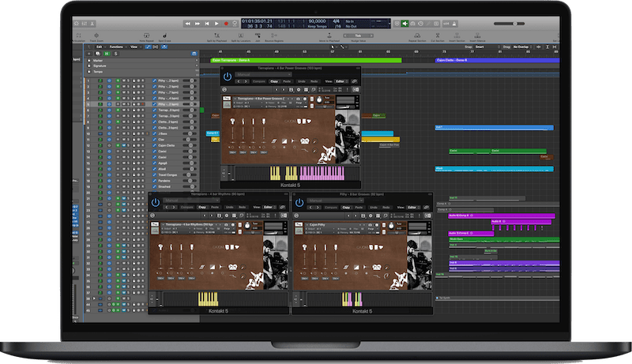The image size is (632, 364).
Task: Click the Insert Section toolbar icon
Action: [x=457, y=36]
